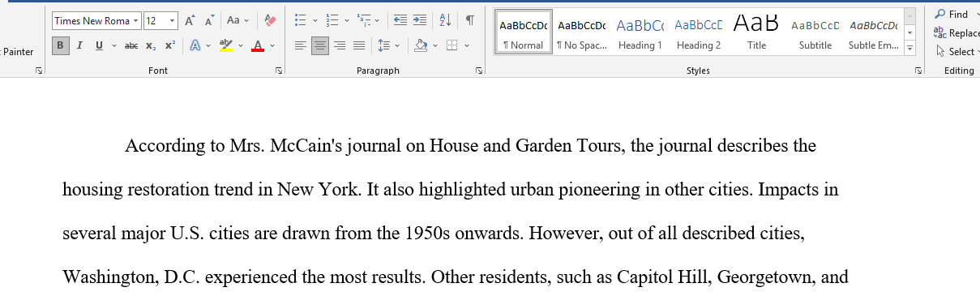Apply red font color
The image size is (980, 296).
(258, 45)
